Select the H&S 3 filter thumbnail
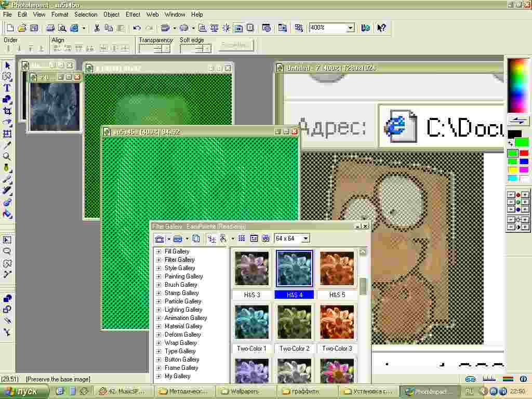532x399 pixels. (252, 269)
